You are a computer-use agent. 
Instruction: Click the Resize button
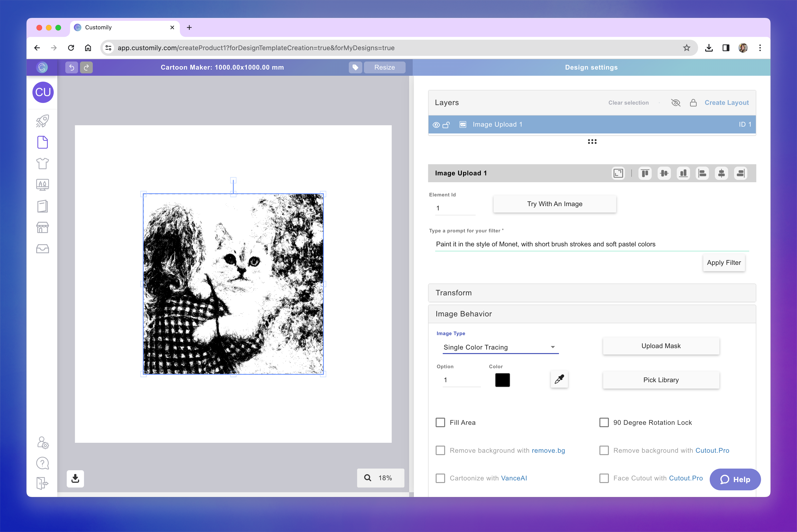384,67
